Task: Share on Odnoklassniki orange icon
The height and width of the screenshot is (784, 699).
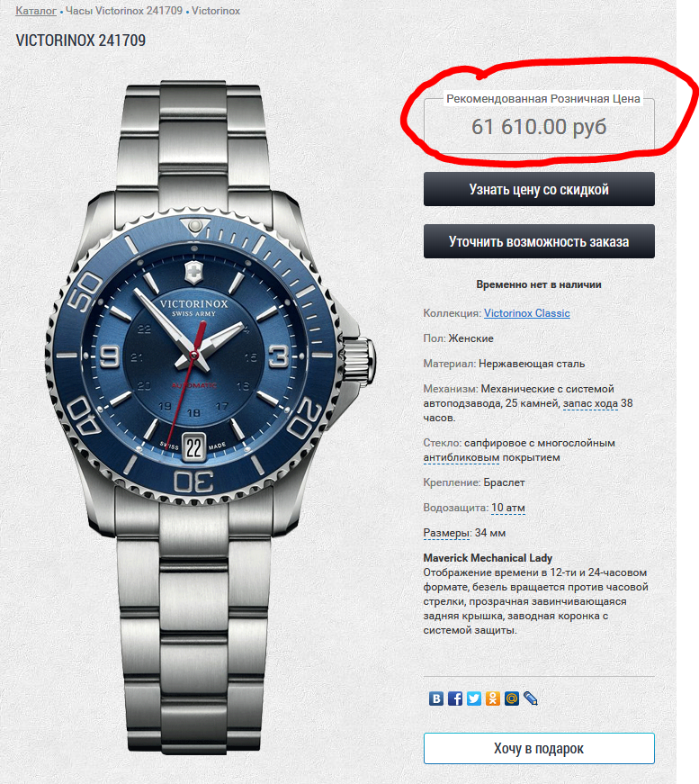Action: click(493, 698)
